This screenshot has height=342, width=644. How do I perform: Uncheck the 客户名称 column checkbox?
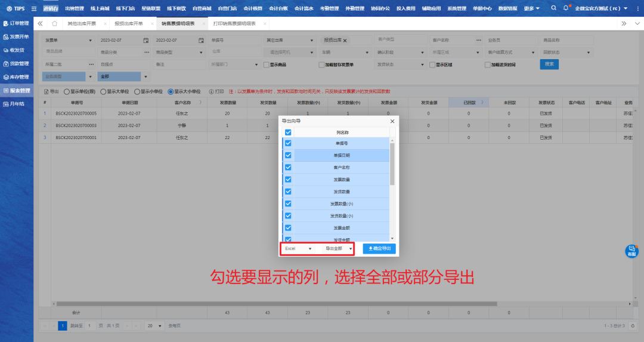click(x=288, y=167)
